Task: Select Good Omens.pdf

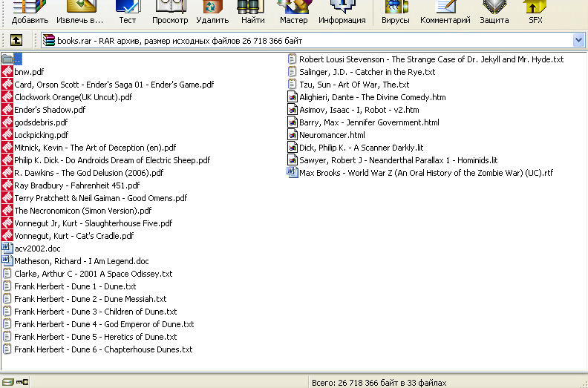Action: click(x=100, y=198)
